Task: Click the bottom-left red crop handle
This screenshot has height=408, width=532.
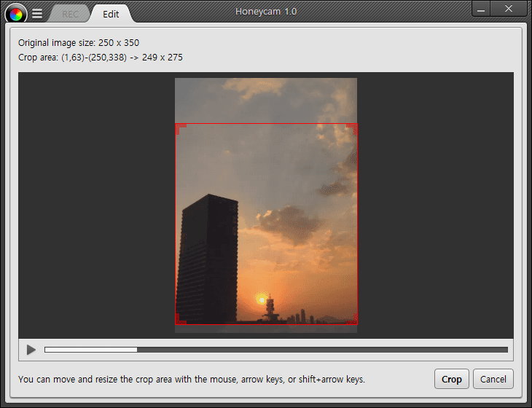Action: pyautogui.click(x=179, y=320)
